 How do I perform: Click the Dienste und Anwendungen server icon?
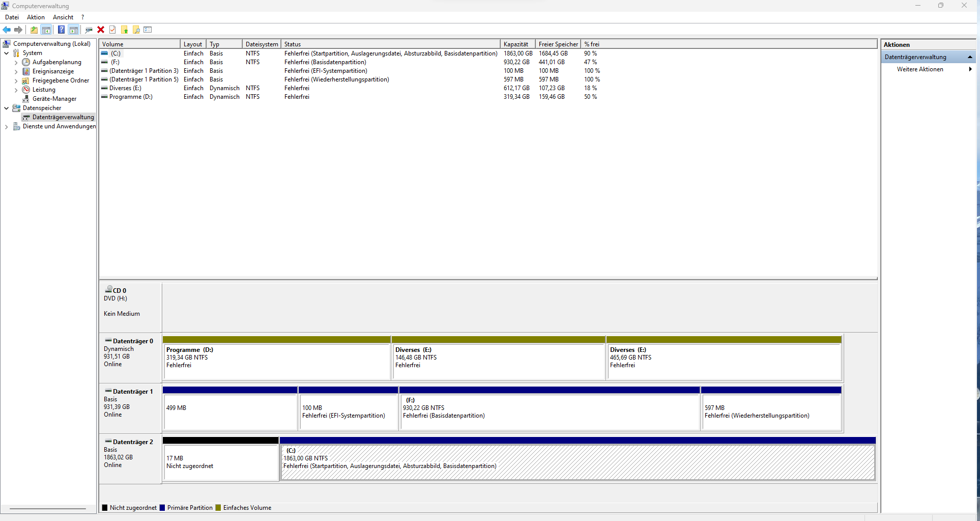(x=16, y=126)
